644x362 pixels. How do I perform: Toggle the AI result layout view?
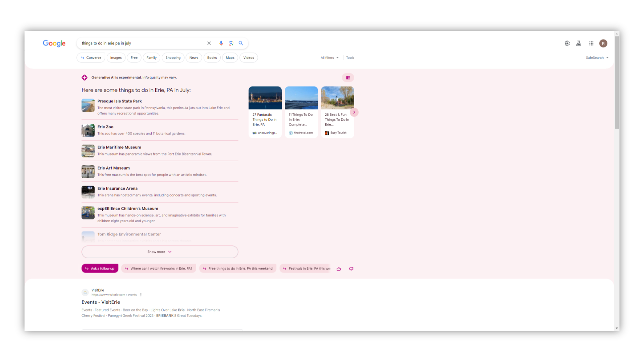point(348,78)
